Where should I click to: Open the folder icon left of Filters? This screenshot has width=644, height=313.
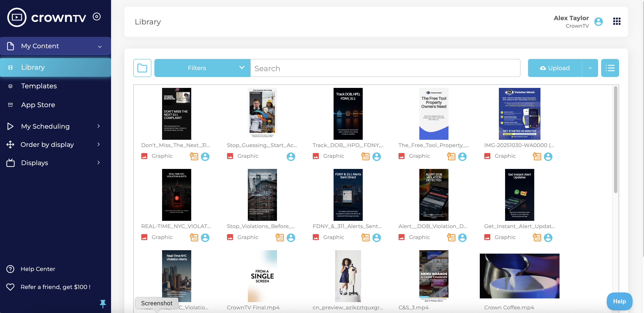coord(142,68)
